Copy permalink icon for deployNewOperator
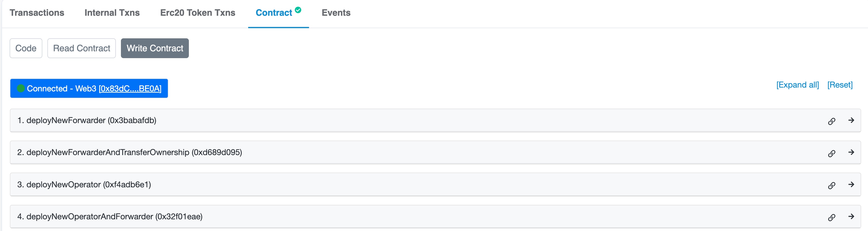 (831, 186)
